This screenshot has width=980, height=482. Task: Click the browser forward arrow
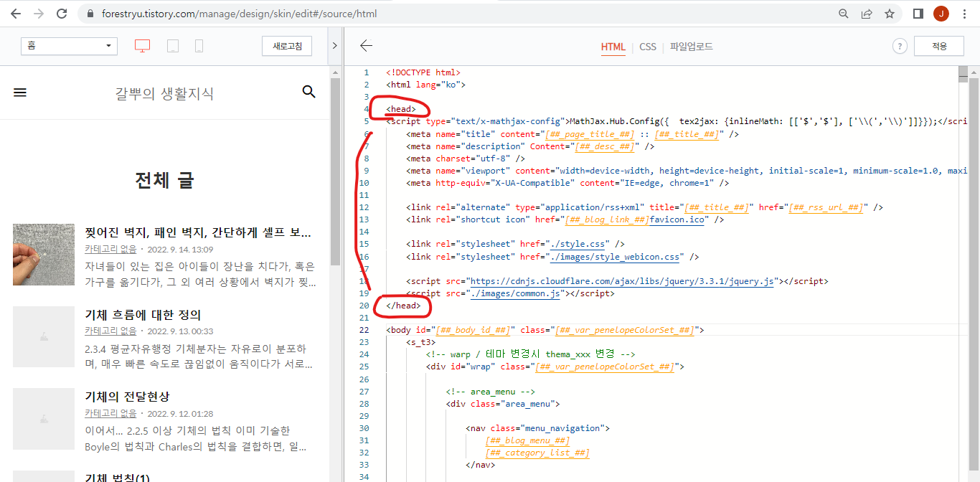point(39,14)
